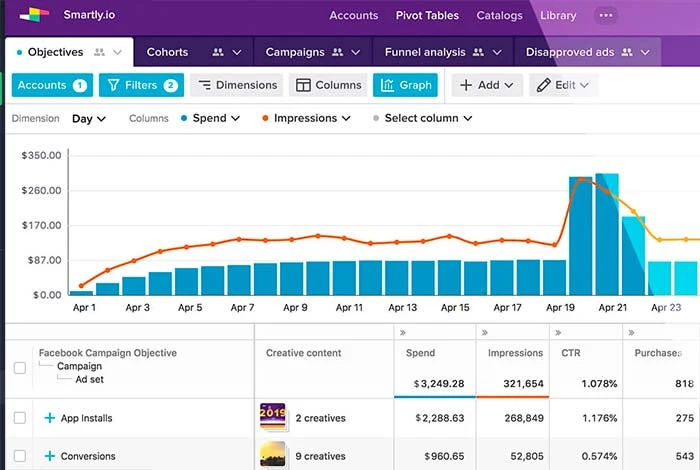Expand the Conversions row with plus icon

click(49, 456)
